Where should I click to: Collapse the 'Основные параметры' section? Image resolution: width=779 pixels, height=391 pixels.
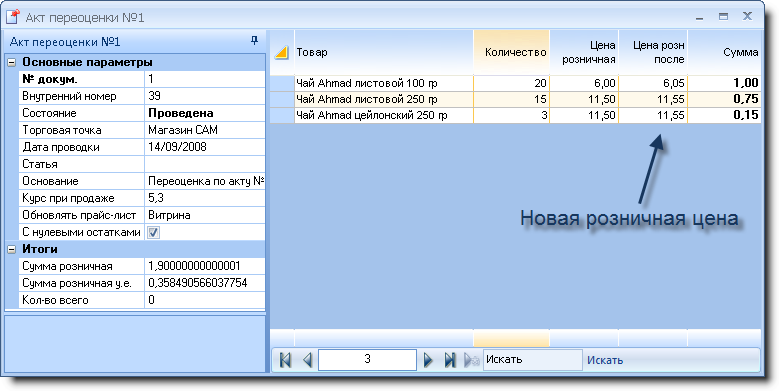11,63
